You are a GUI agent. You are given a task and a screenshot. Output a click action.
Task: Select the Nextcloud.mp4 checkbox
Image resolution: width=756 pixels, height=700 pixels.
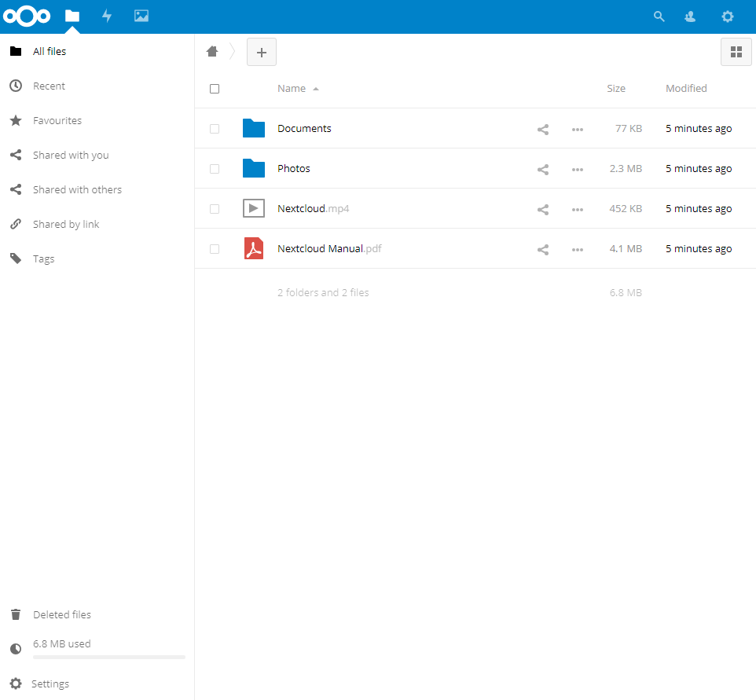(x=215, y=209)
